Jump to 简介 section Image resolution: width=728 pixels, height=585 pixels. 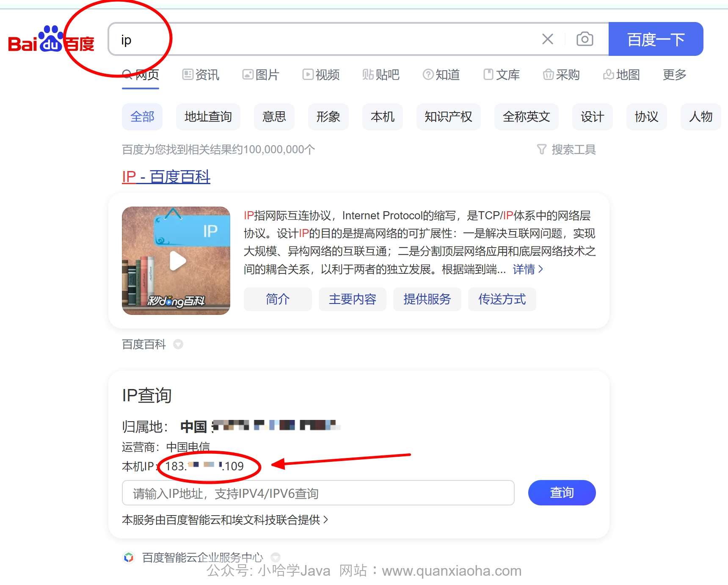point(278,299)
